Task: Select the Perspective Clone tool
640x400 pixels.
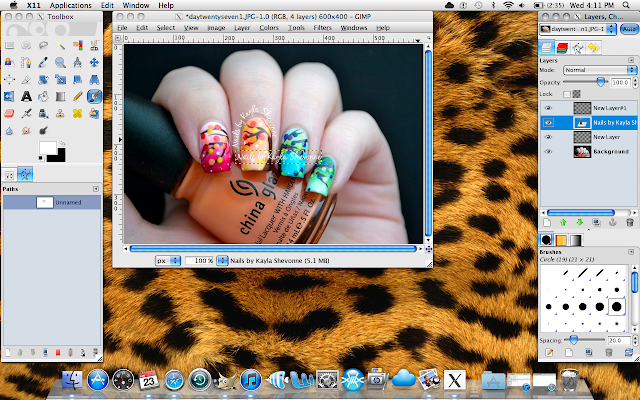Action: pos(94,113)
